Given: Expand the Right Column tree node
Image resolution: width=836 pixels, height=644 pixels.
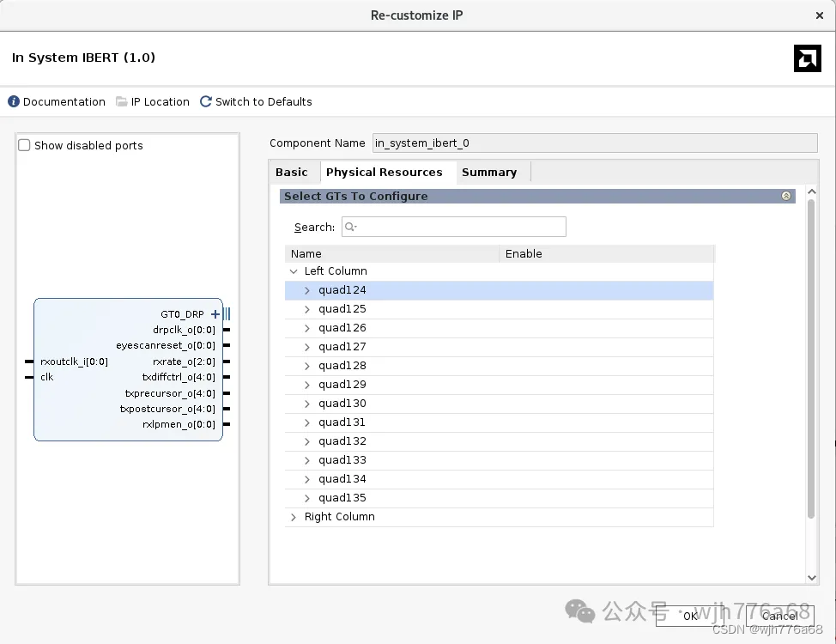Looking at the screenshot, I should (294, 517).
